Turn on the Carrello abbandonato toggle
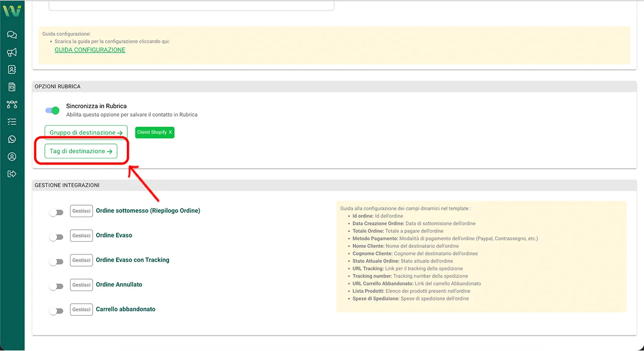 pos(56,311)
